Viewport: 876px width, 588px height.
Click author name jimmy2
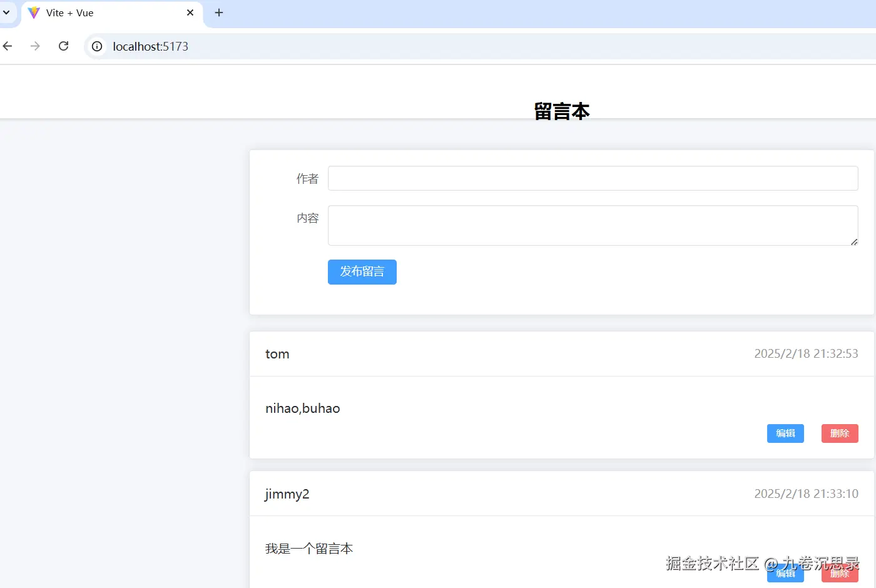pyautogui.click(x=287, y=494)
